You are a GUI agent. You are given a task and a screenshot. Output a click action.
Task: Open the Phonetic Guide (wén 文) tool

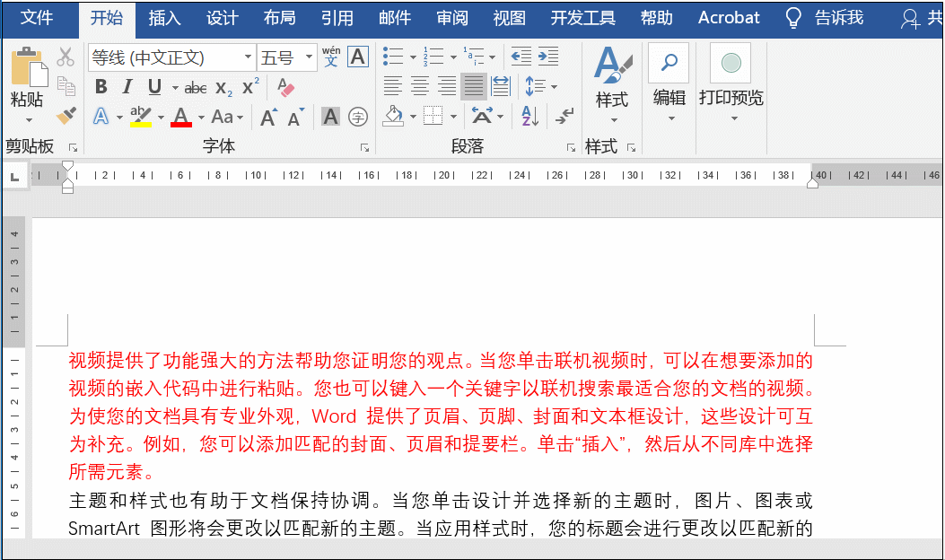point(330,56)
